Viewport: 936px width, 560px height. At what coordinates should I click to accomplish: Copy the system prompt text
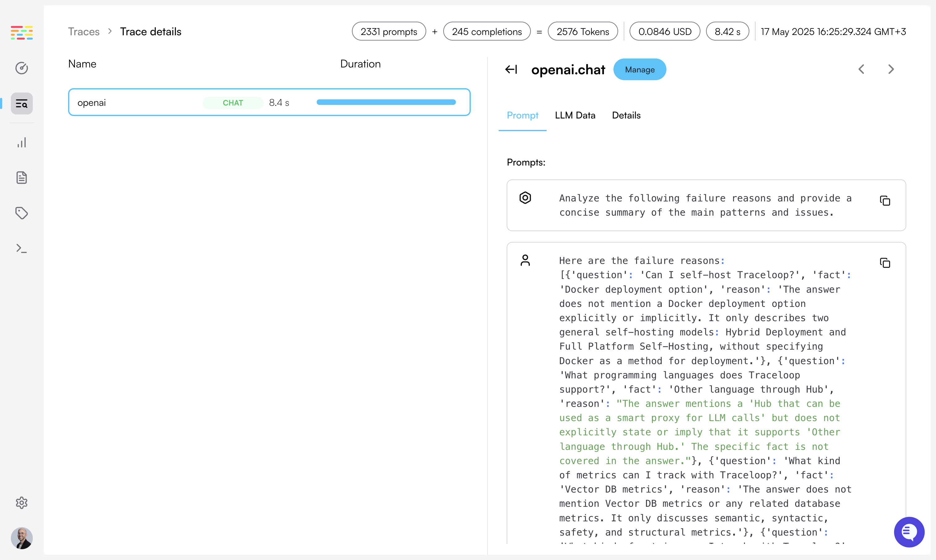(885, 201)
